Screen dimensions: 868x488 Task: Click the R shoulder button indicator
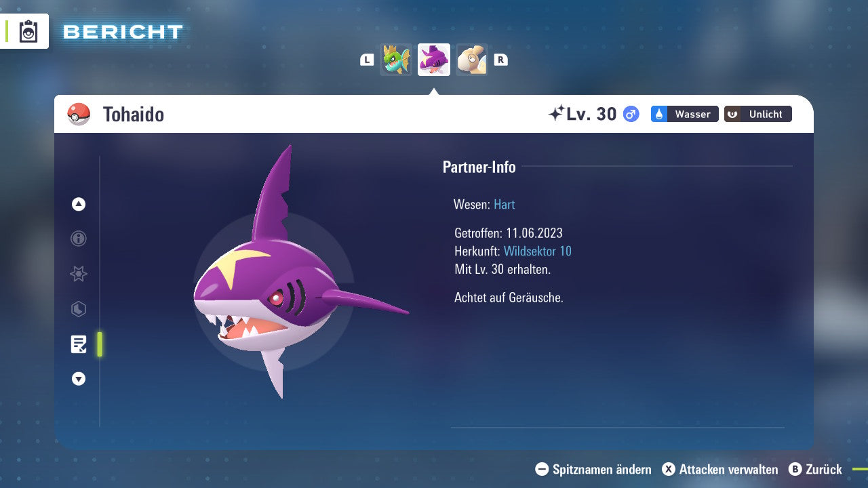coord(500,60)
